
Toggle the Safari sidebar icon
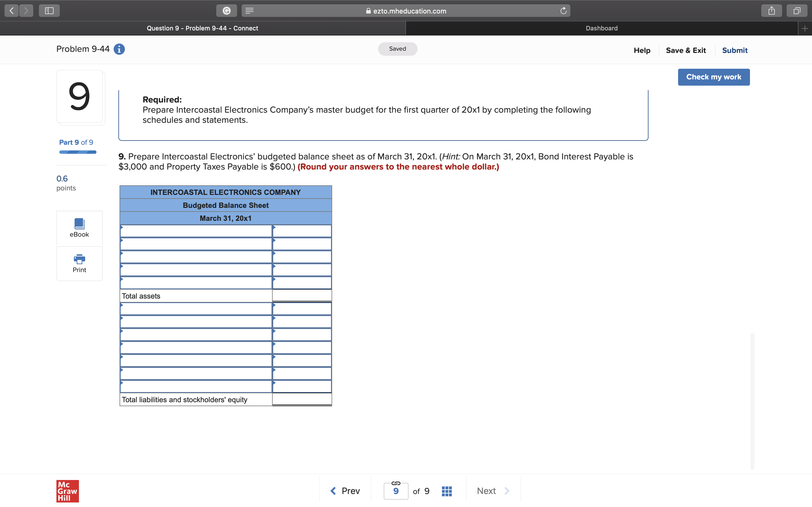49,11
